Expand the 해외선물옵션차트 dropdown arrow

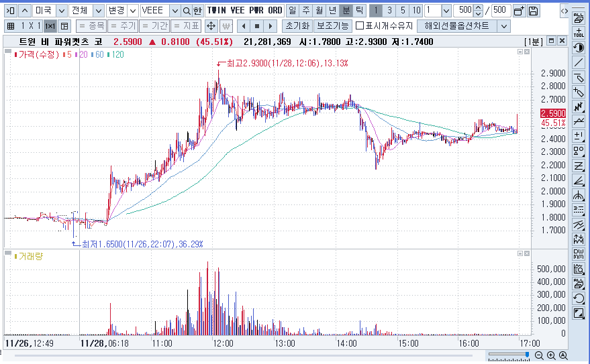503,26
